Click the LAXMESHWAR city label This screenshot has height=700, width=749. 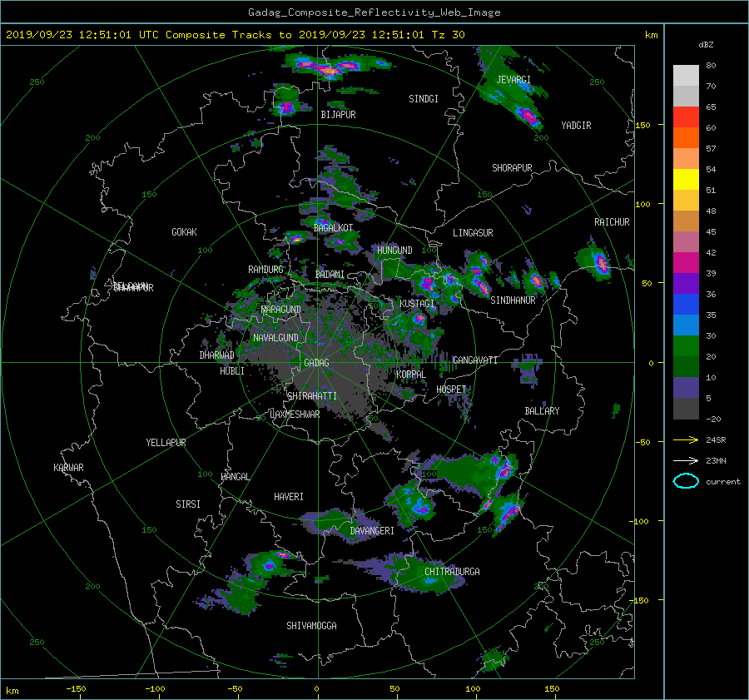point(295,415)
